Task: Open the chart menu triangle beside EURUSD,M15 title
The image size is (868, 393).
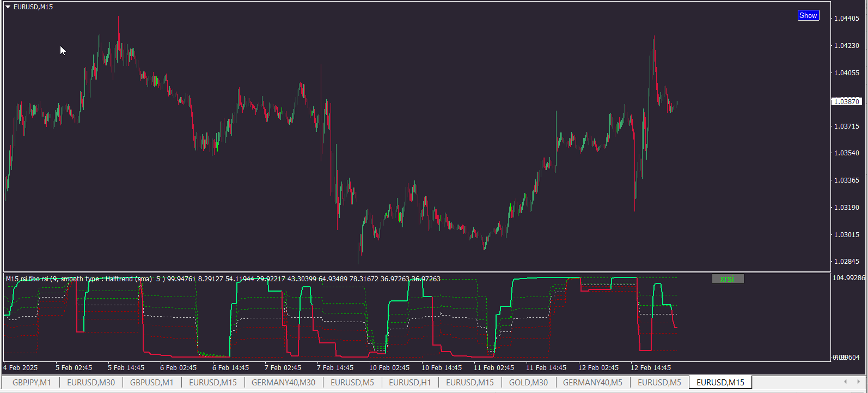Action: [x=8, y=7]
